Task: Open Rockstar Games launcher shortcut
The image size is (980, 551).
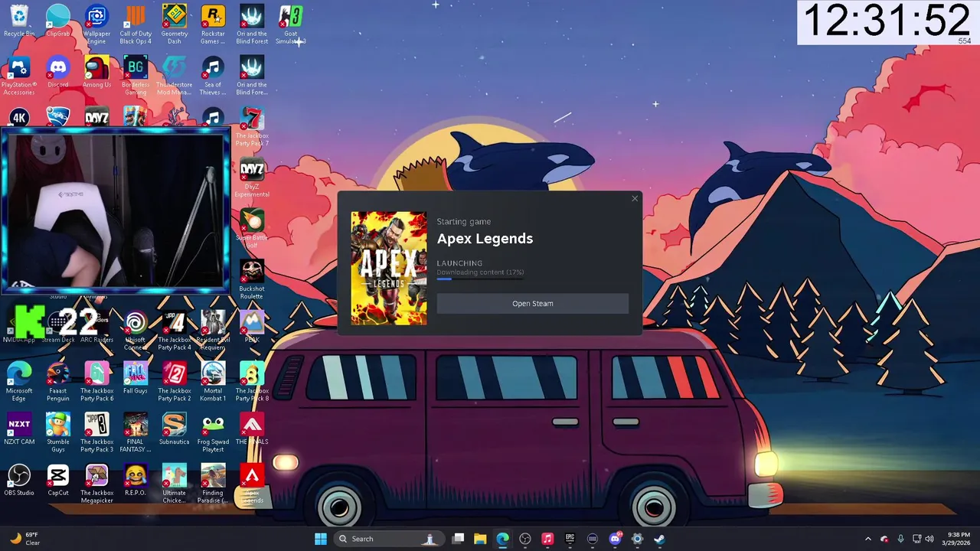Action: tap(213, 24)
